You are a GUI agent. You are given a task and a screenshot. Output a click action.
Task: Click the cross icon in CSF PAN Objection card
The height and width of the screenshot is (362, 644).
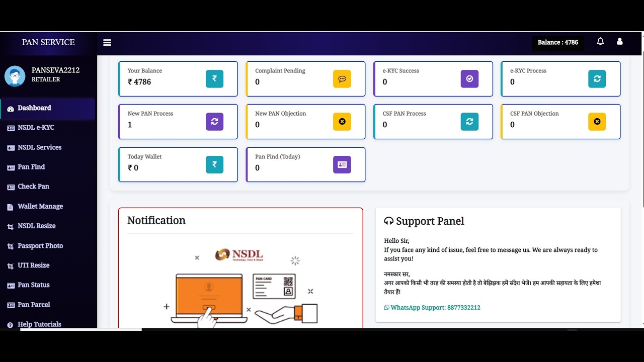(597, 122)
